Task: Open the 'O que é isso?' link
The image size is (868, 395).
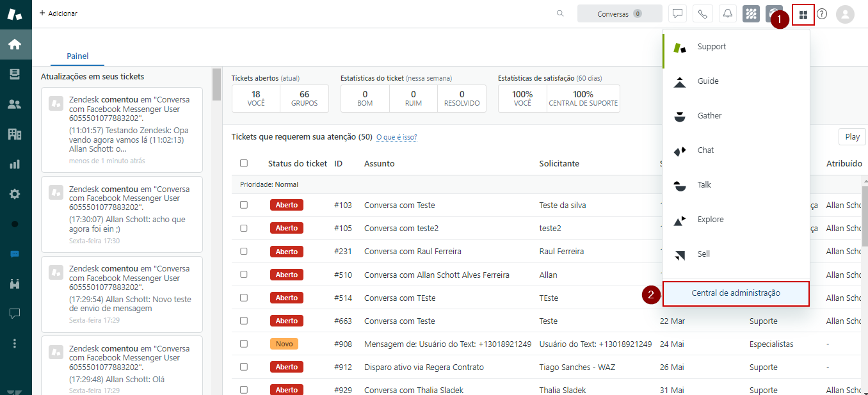Action: pyautogui.click(x=396, y=137)
